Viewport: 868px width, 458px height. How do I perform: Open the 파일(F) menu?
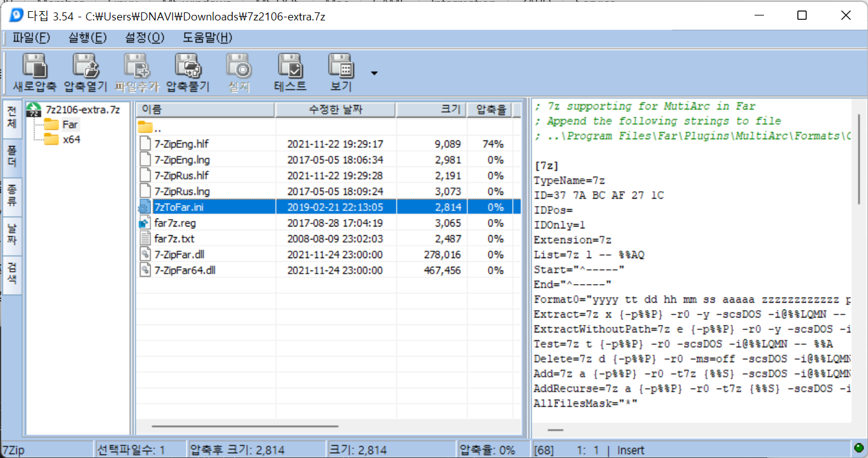pos(31,38)
